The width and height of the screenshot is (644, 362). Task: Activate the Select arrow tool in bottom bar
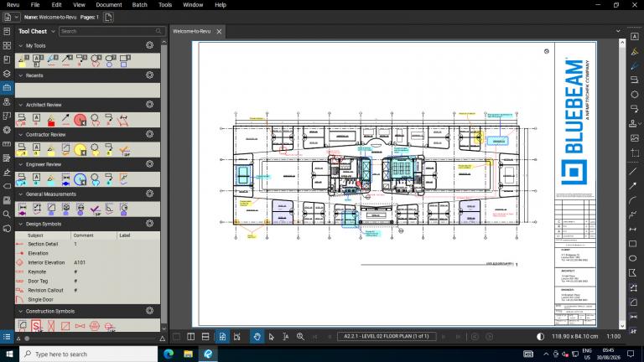pyautogui.click(x=272, y=337)
